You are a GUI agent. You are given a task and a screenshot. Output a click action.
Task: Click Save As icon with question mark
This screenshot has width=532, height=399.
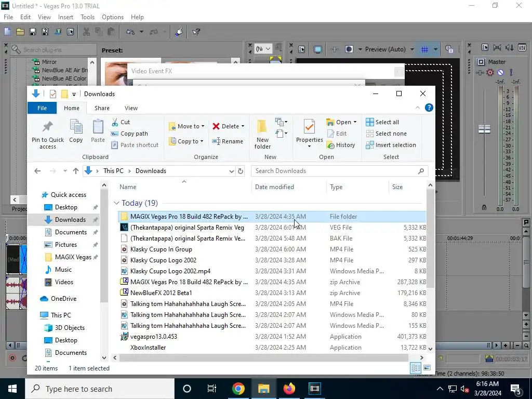click(45, 32)
